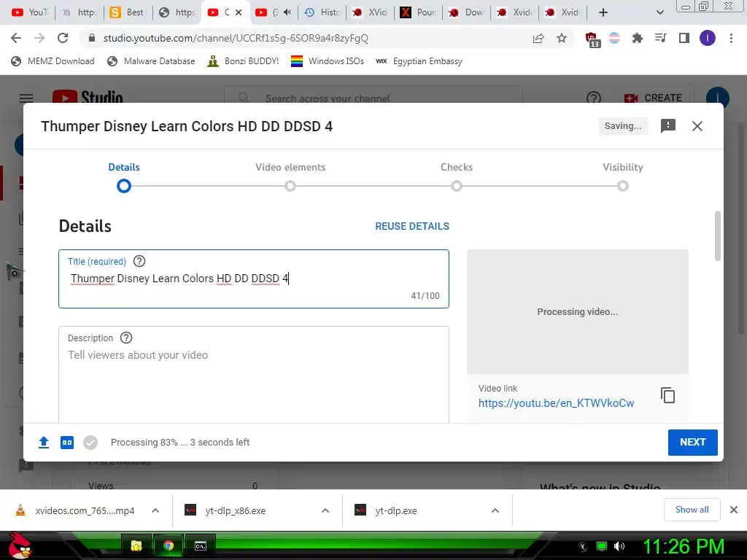Open the Malware Database bookmark
The width and height of the screenshot is (747, 560).
(151, 61)
